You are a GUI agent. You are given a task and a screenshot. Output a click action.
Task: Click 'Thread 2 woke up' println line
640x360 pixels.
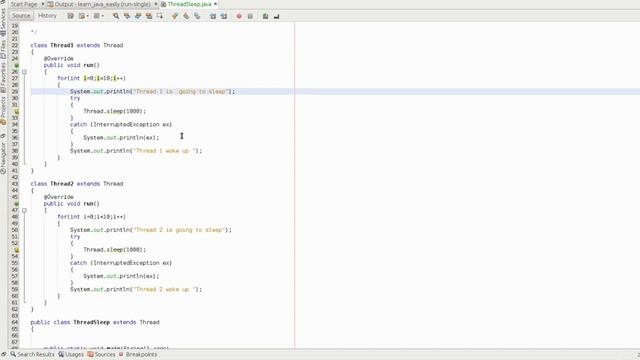point(136,289)
